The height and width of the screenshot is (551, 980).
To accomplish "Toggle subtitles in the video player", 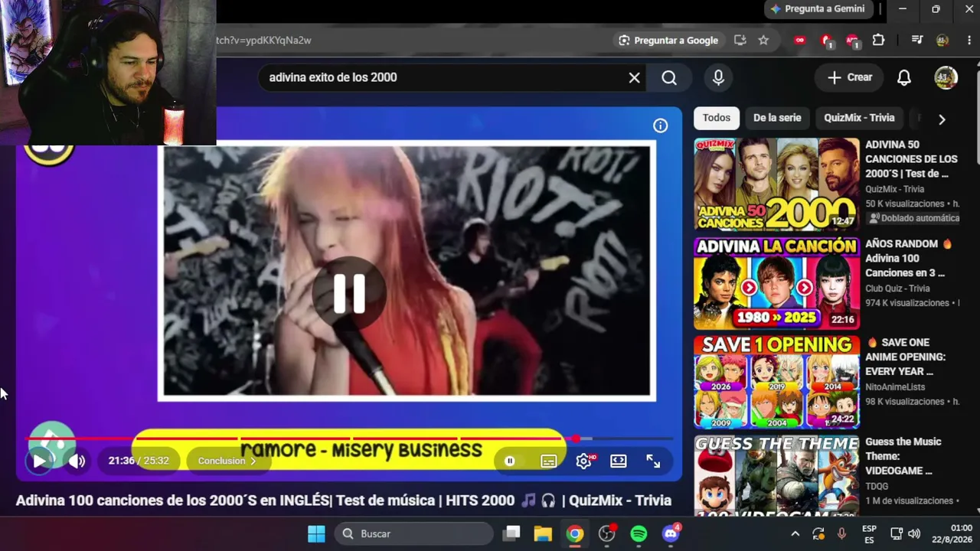I will (549, 461).
